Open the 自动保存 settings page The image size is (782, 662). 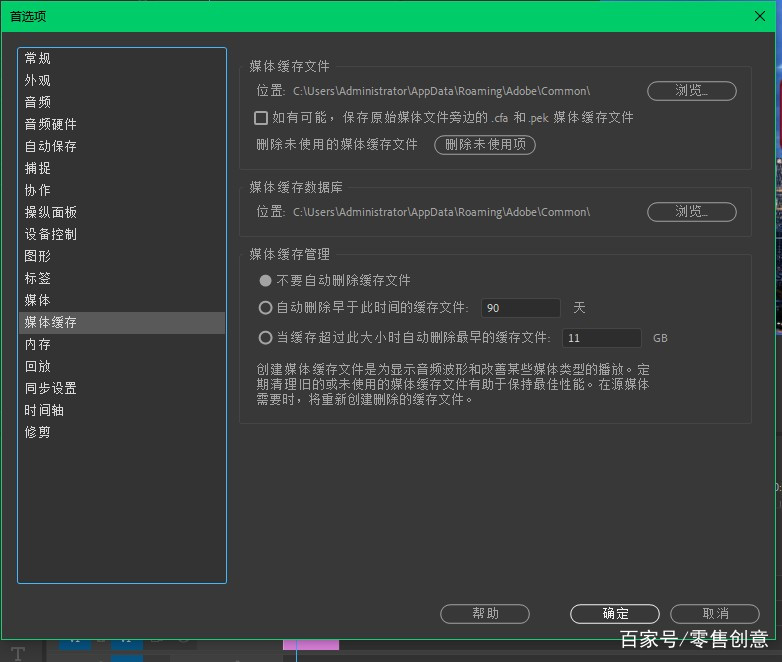[x=122, y=146]
